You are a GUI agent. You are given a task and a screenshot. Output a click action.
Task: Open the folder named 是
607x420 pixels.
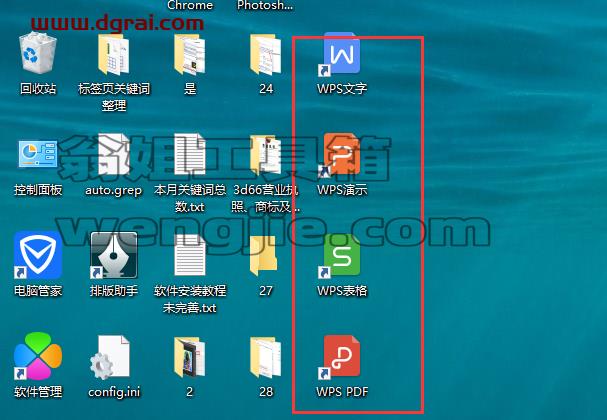point(190,54)
